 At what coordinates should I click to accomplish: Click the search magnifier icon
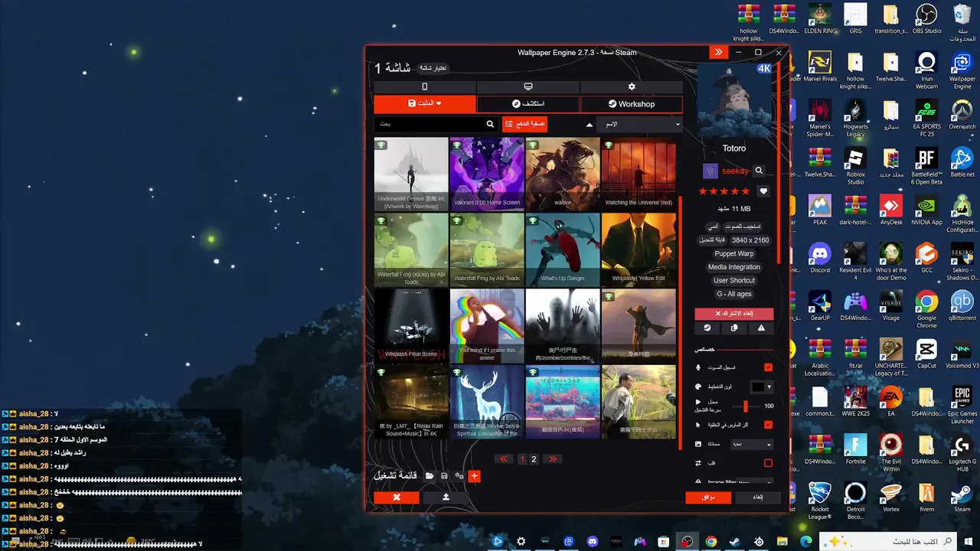[x=490, y=124]
